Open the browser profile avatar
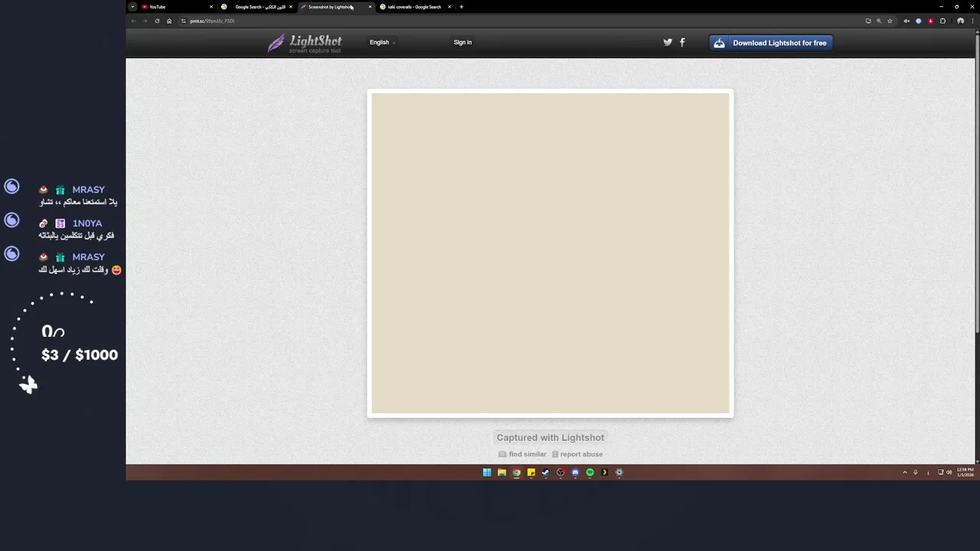 961,21
